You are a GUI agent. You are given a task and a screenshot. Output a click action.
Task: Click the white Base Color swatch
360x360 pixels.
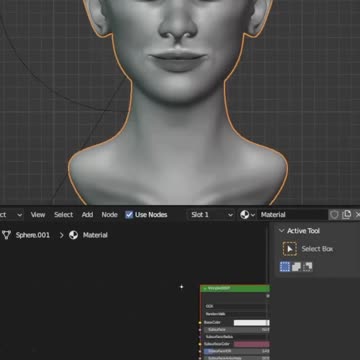coord(252,323)
